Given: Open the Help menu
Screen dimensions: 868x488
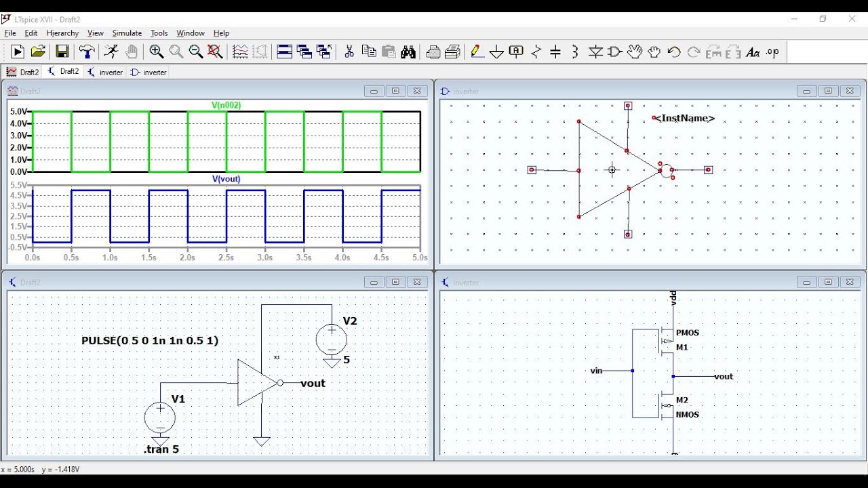Looking at the screenshot, I should 221,33.
